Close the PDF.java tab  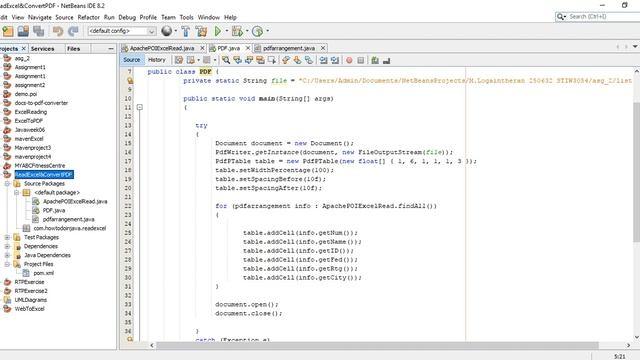[x=247, y=48]
